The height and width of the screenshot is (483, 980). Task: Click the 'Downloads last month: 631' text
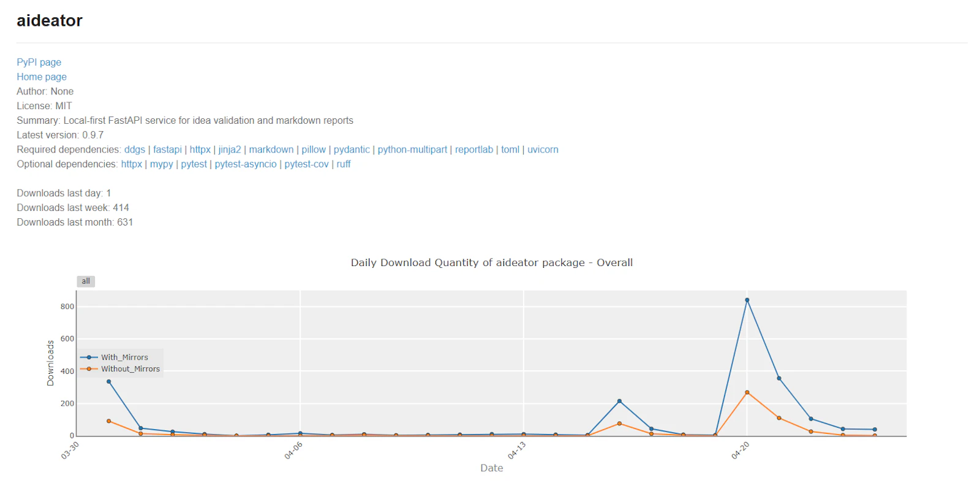pos(75,222)
